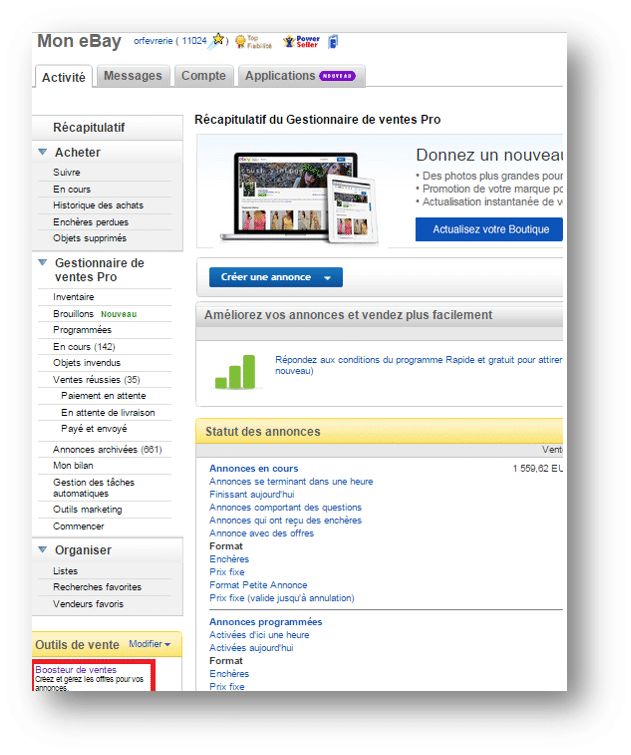Viewport: 631px width, 755px height.
Task: Click the yellow feedback star icon
Action: point(218,39)
